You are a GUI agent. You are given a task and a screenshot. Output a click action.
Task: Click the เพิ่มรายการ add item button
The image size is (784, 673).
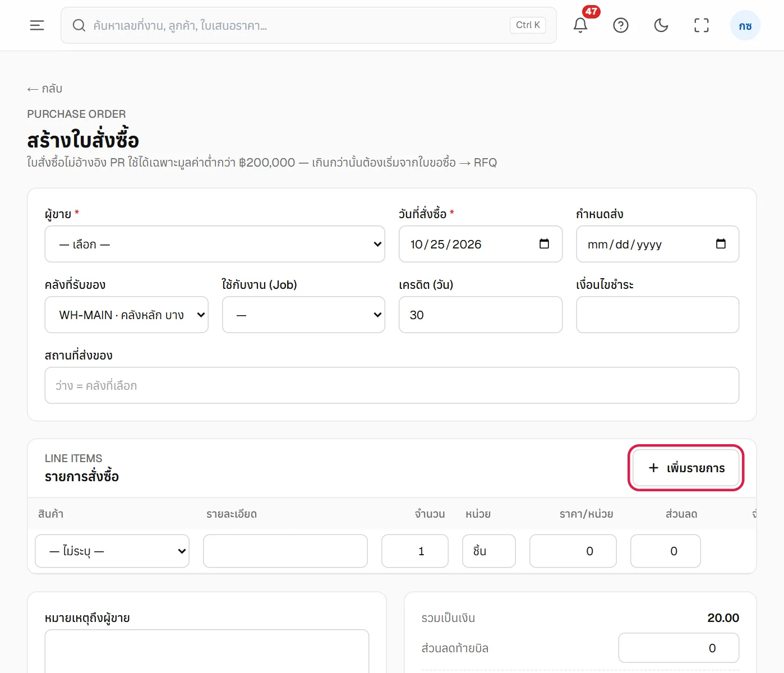pos(686,468)
